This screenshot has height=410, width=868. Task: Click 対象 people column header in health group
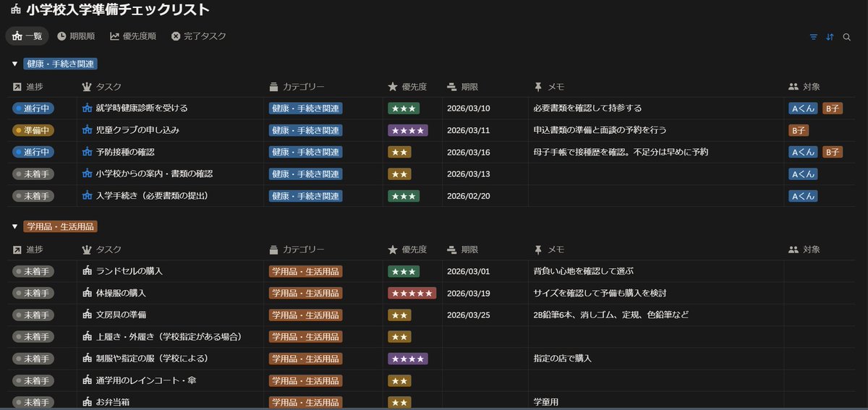(x=804, y=87)
